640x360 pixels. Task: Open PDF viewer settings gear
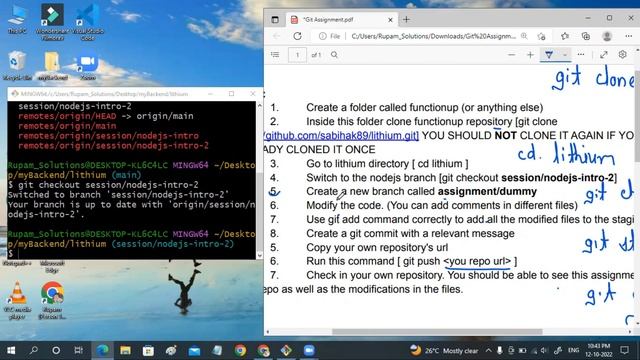click(622, 54)
